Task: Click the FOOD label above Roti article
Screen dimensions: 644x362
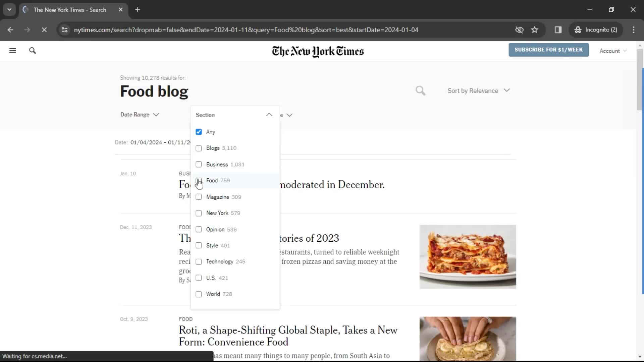Action: (x=185, y=319)
